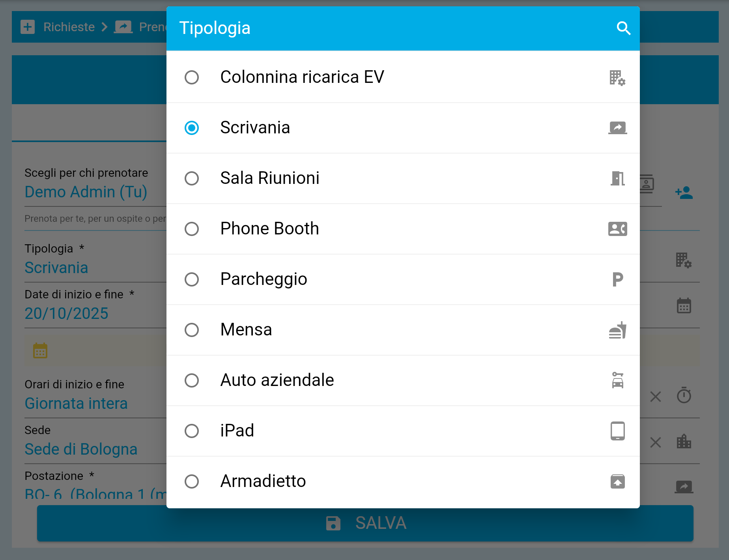Click the search icon in Tipologia header
The height and width of the screenshot is (560, 729).
623,28
